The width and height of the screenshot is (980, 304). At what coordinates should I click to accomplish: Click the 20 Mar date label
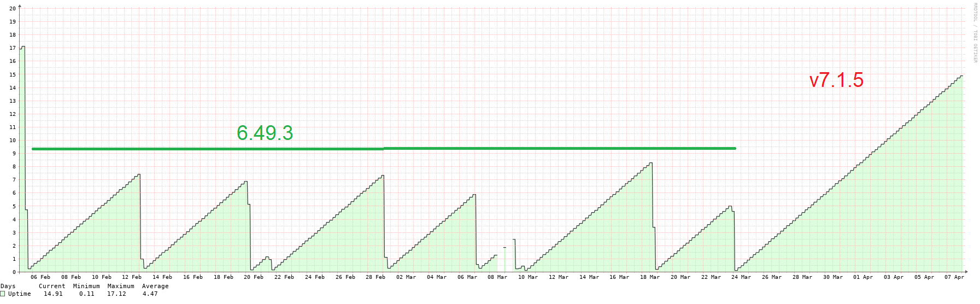coord(680,277)
